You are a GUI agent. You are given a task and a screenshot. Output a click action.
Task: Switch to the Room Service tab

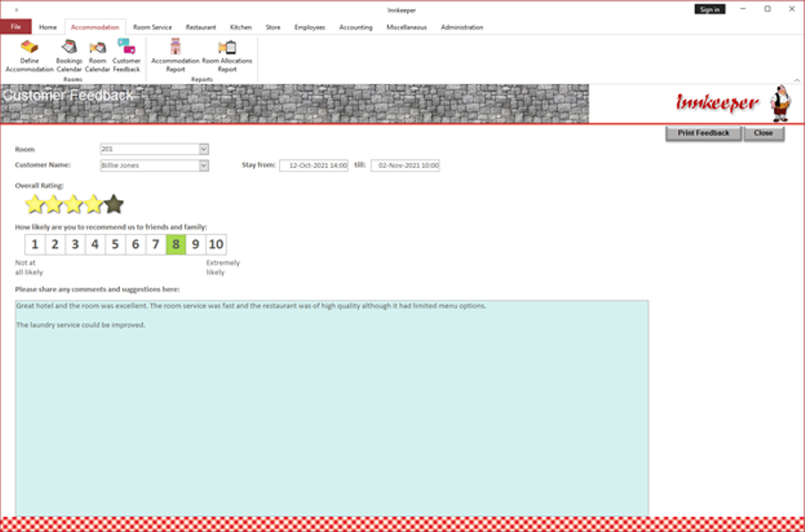coord(152,27)
